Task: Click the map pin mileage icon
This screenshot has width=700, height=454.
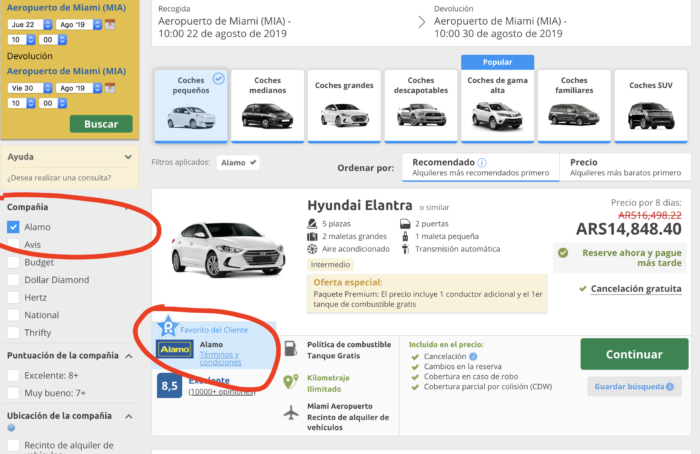Action: [x=291, y=382]
